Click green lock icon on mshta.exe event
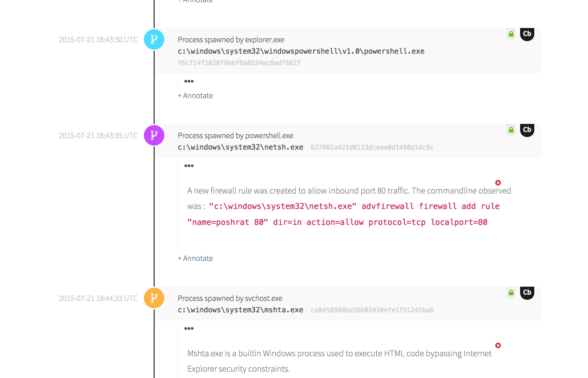The width and height of the screenshot is (588, 378). (511, 293)
